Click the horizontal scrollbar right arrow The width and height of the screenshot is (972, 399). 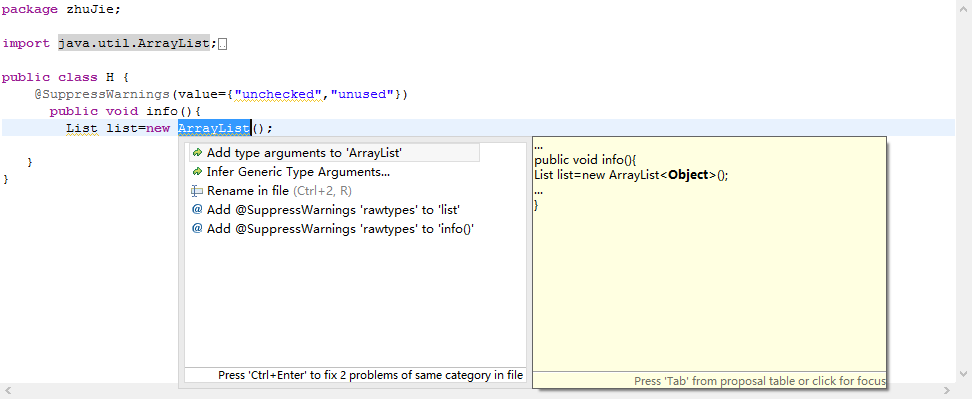[947, 390]
